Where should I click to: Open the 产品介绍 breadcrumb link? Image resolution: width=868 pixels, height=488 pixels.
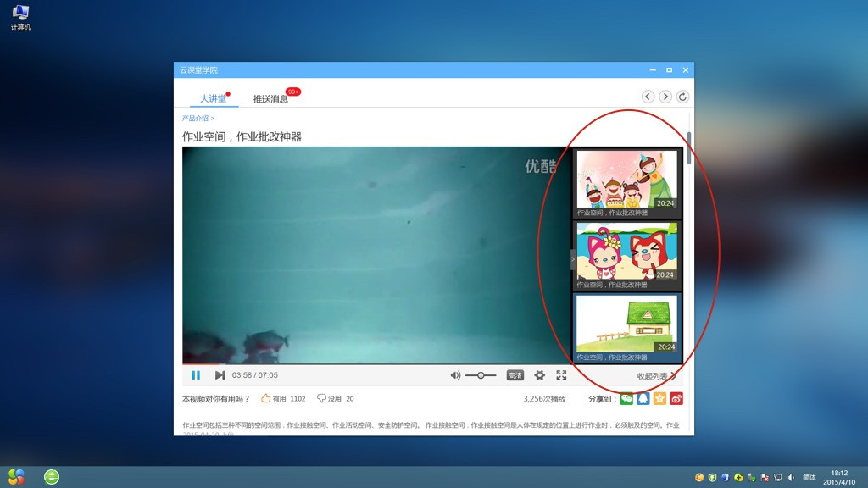pos(198,118)
